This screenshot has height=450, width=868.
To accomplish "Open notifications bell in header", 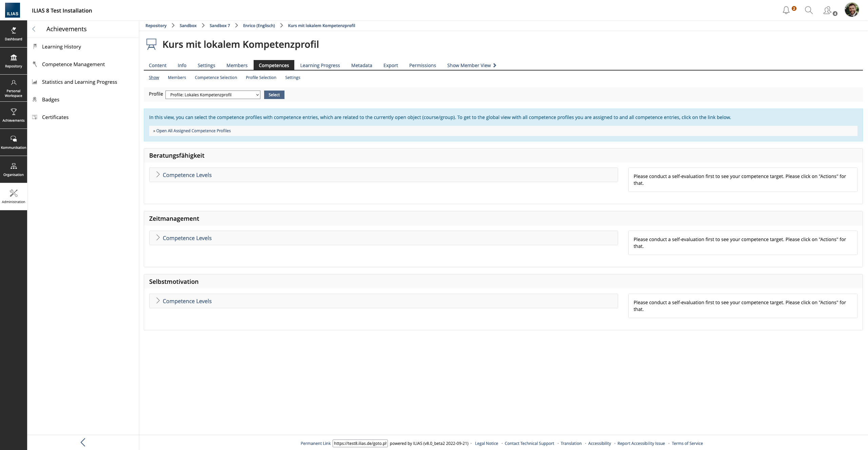I will click(786, 11).
